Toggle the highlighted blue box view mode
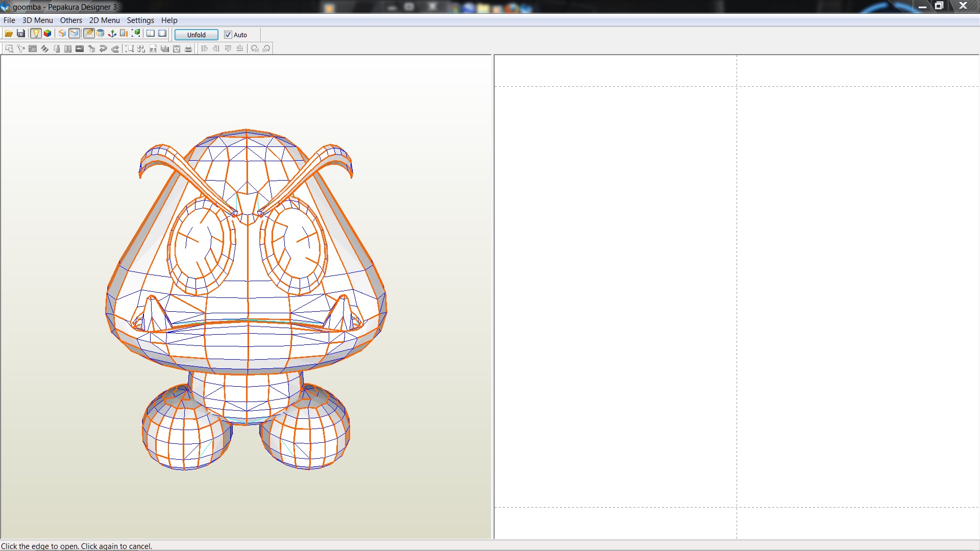Image resolution: width=980 pixels, height=551 pixels. (75, 34)
